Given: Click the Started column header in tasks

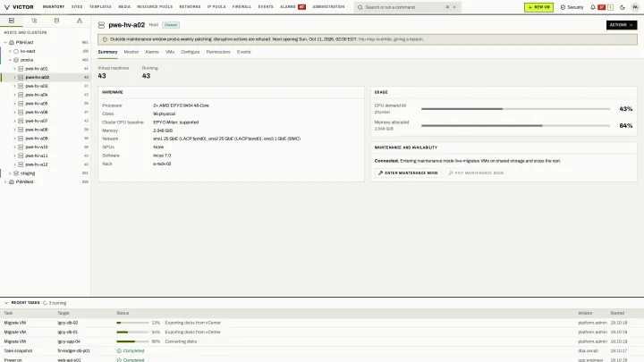Looking at the screenshot, I should (617, 313).
